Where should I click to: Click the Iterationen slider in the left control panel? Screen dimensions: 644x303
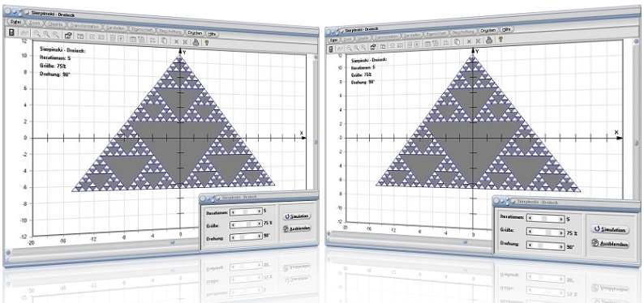246,211
